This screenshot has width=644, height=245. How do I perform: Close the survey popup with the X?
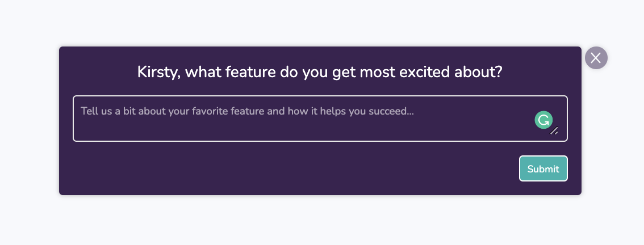pyautogui.click(x=596, y=58)
